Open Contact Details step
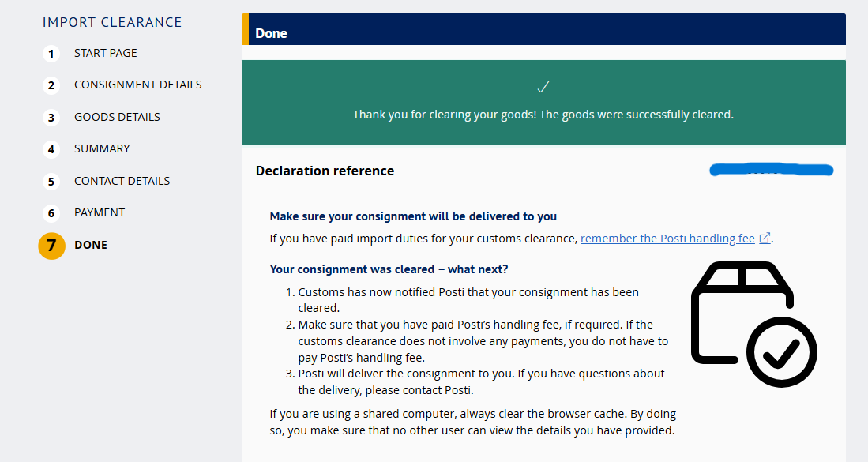The image size is (868, 462). (x=122, y=181)
